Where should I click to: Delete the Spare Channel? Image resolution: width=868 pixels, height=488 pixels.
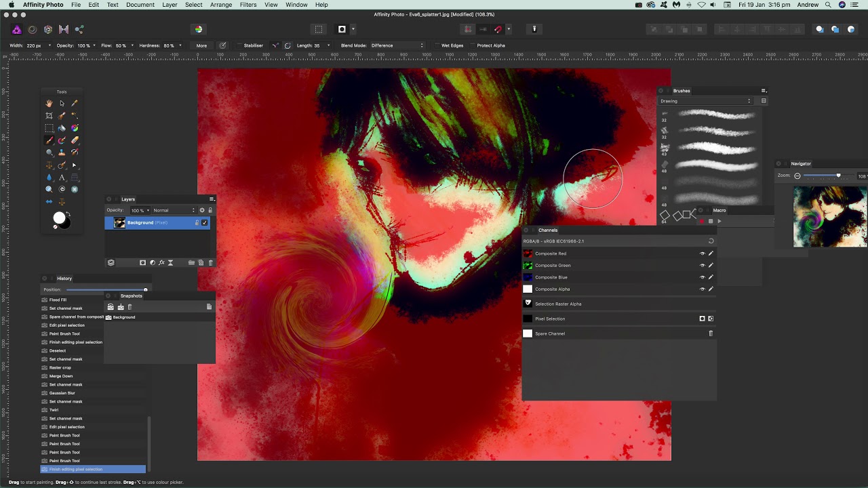tap(711, 333)
